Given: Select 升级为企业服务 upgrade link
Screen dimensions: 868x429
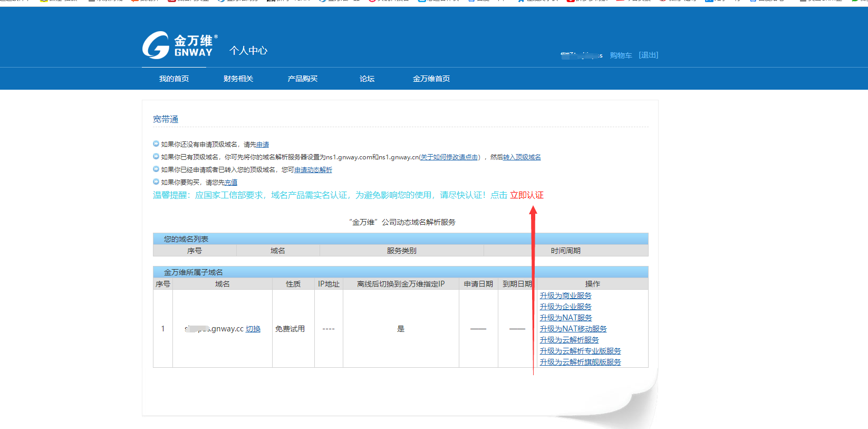Looking at the screenshot, I should [x=565, y=307].
